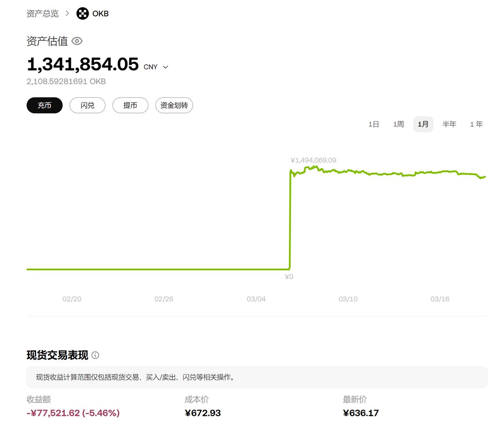Click the 成本价 value ¥672.93

tap(203, 413)
